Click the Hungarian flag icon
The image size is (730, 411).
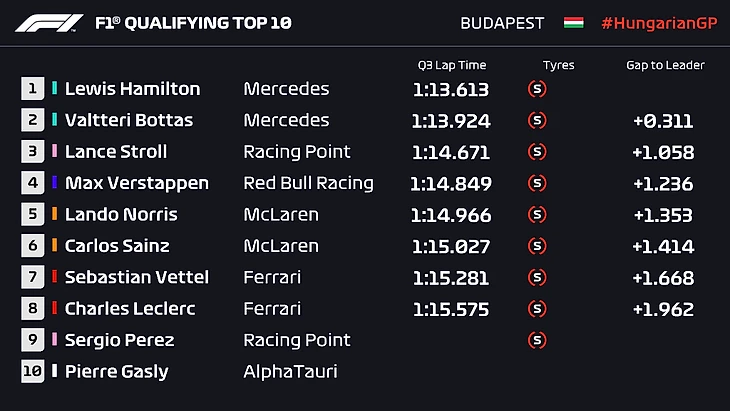pyautogui.click(x=574, y=22)
